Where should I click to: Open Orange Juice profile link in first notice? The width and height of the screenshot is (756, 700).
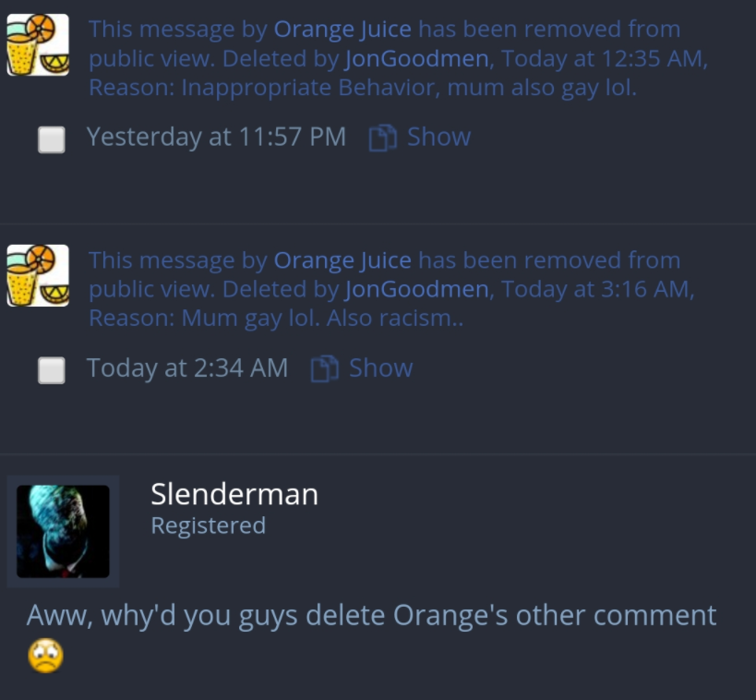tap(342, 29)
